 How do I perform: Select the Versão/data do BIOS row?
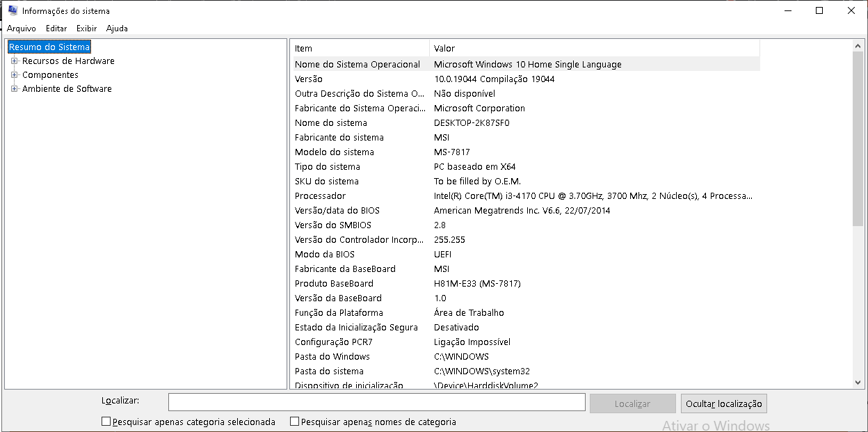(525, 210)
